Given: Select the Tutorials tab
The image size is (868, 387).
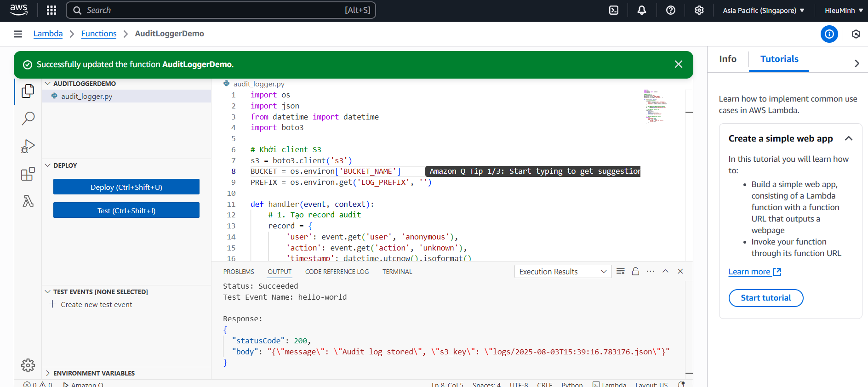Looking at the screenshot, I should pos(779,59).
